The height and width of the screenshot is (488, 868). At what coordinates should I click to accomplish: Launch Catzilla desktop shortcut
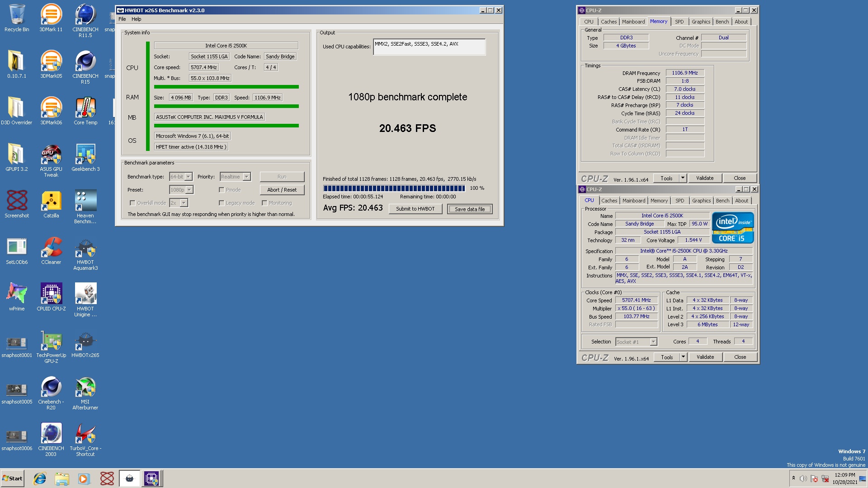point(51,204)
